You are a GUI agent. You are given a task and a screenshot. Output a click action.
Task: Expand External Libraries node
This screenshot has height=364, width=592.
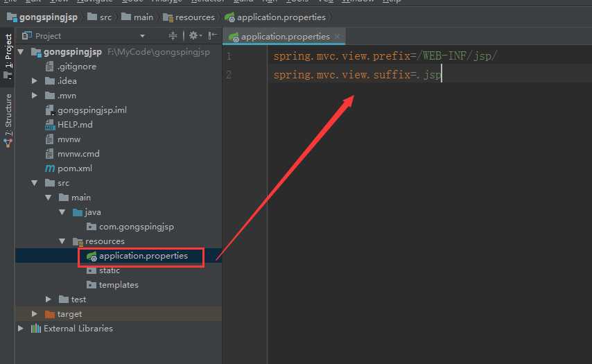(20, 329)
